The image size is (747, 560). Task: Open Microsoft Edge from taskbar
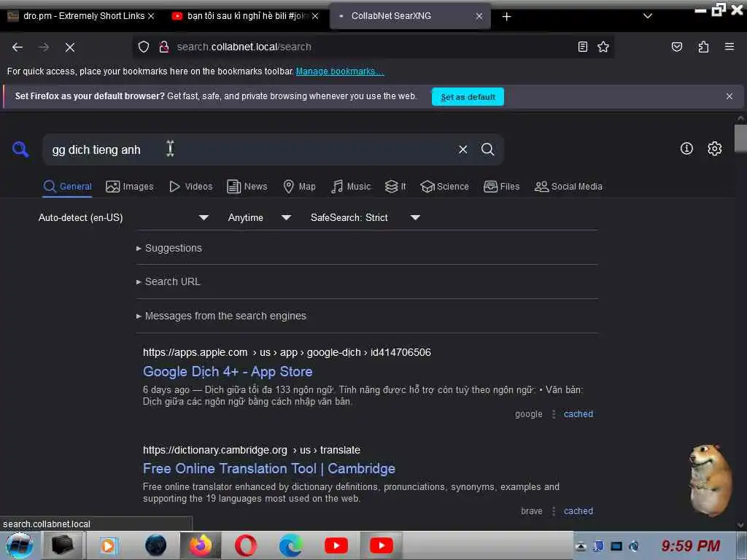[x=290, y=545]
